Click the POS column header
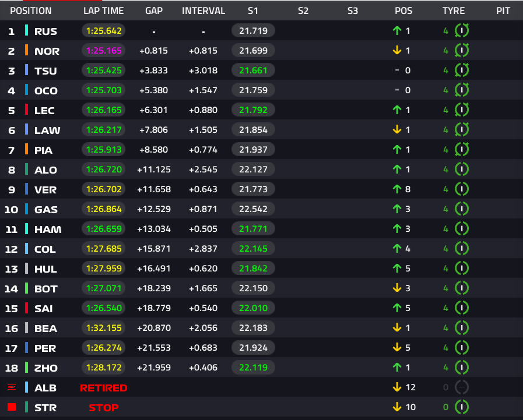The image size is (523, 420). coord(403,10)
